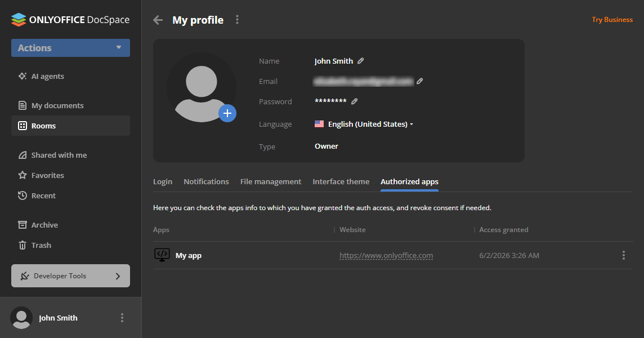This screenshot has height=338, width=644.
Task: Select the Authorized apps tab
Action: (x=409, y=182)
